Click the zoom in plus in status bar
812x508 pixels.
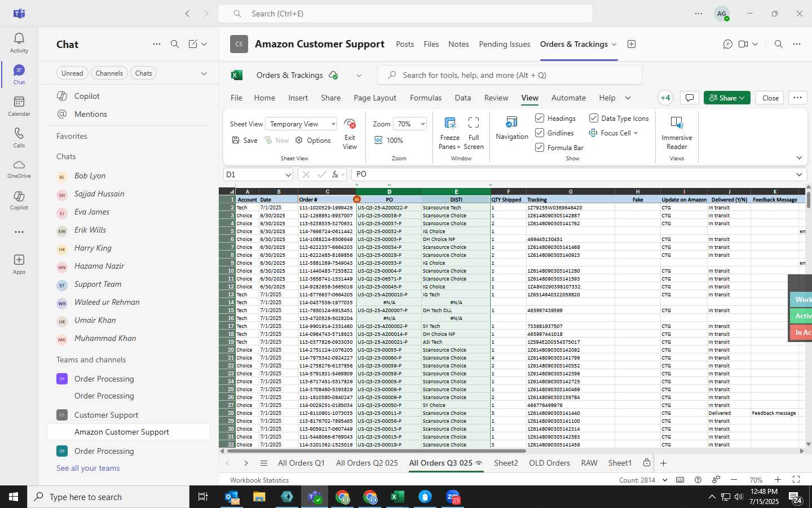pyautogui.click(x=778, y=479)
